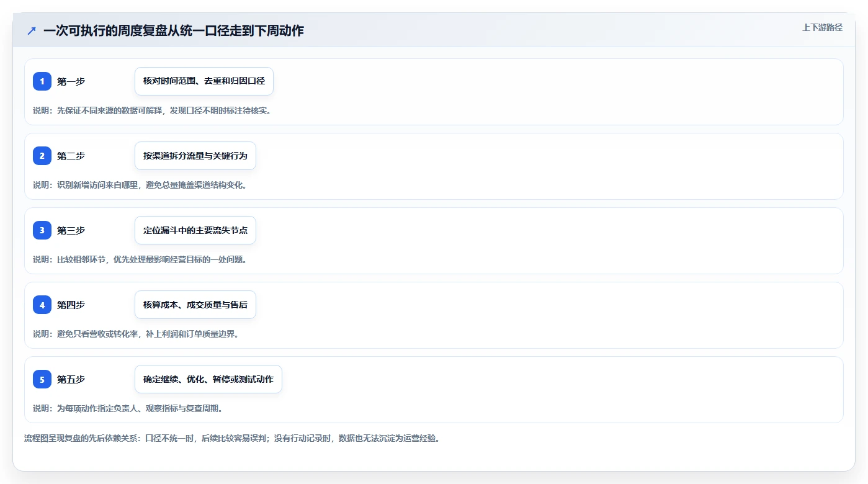Click the 第二步 label

pos(71,156)
